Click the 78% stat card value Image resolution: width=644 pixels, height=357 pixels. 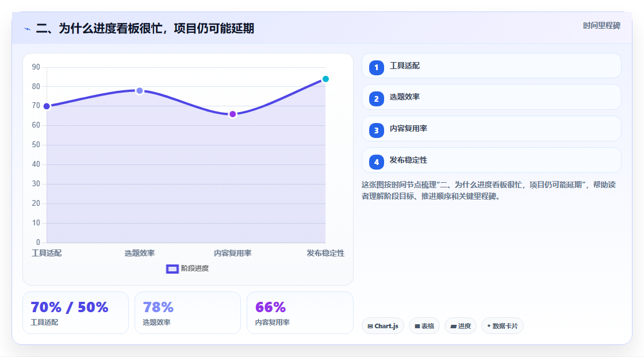(158, 308)
